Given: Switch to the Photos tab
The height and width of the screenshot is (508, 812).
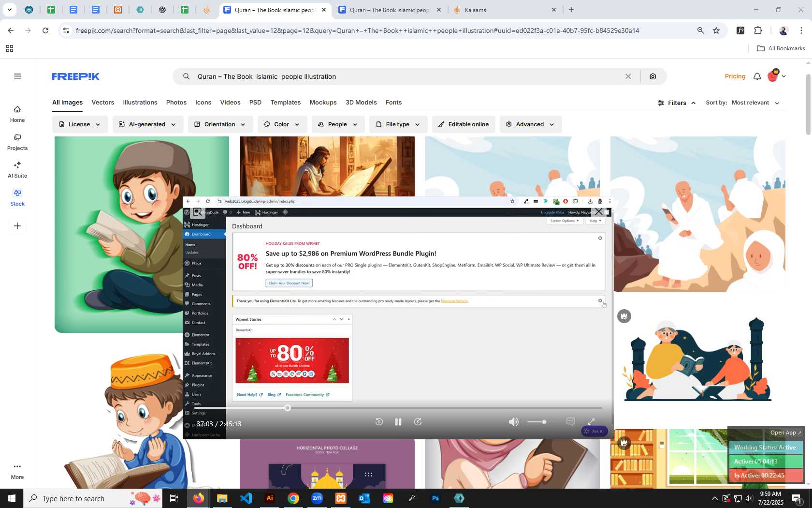Looking at the screenshot, I should click(x=176, y=103).
